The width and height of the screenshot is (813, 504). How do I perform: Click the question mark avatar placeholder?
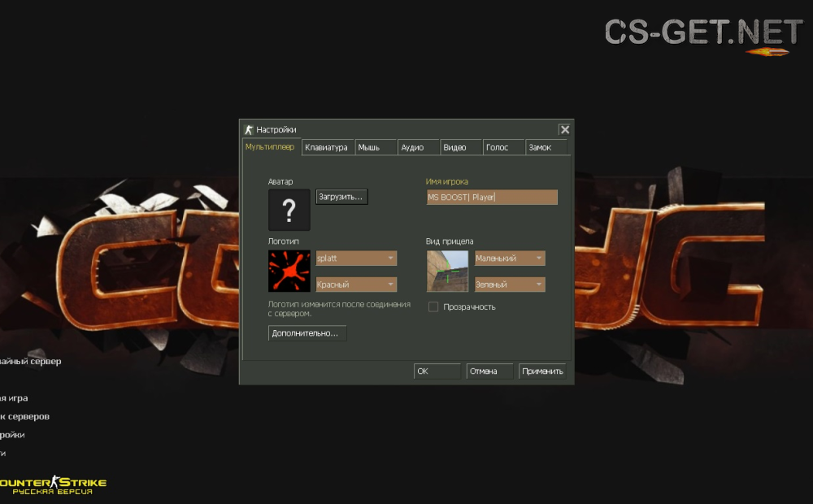[289, 210]
